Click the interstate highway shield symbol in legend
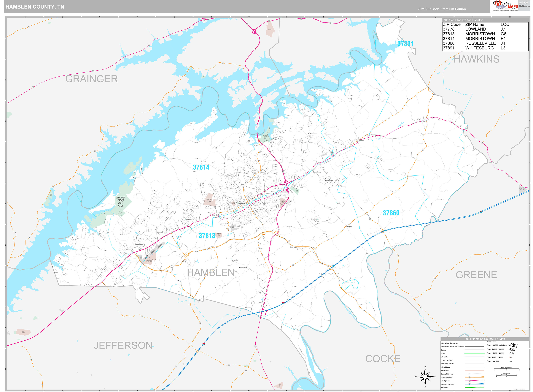 tap(470, 384)
